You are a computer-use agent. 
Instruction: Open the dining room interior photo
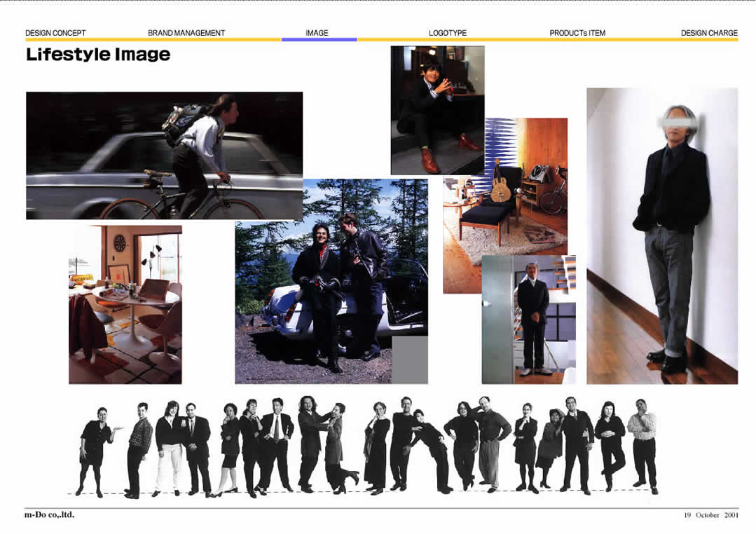(x=125, y=304)
